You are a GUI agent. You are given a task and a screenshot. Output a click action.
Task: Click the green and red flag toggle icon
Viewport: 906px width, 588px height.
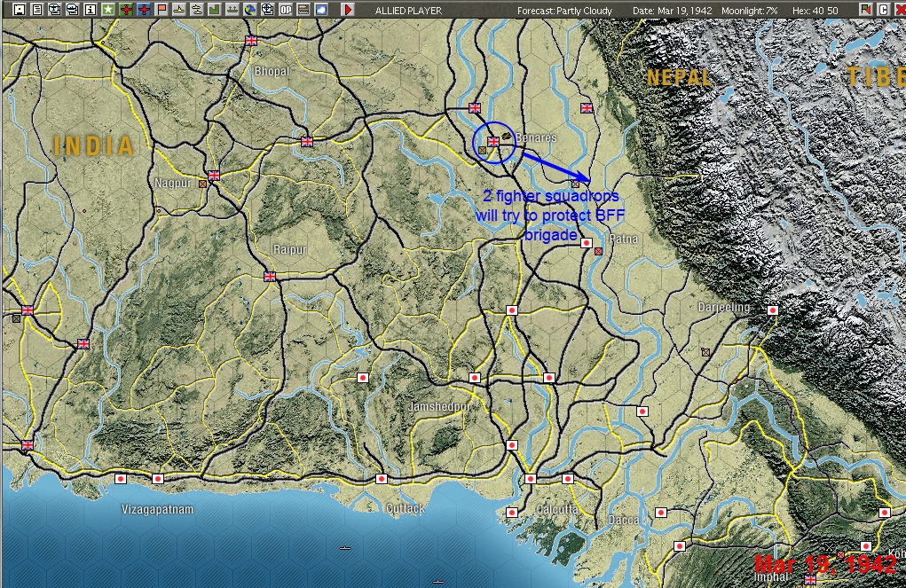[865, 9]
